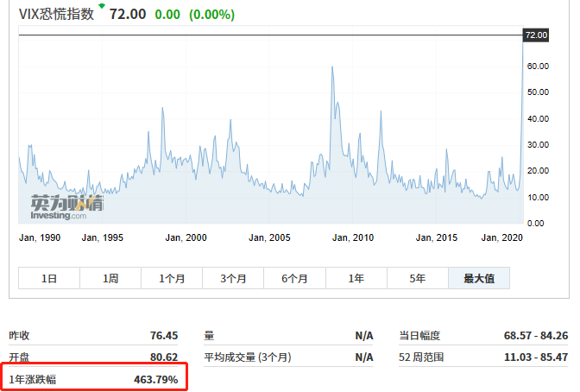Select the 3个月 chart period
Viewport: 580px width, 392px height.
coord(233,278)
